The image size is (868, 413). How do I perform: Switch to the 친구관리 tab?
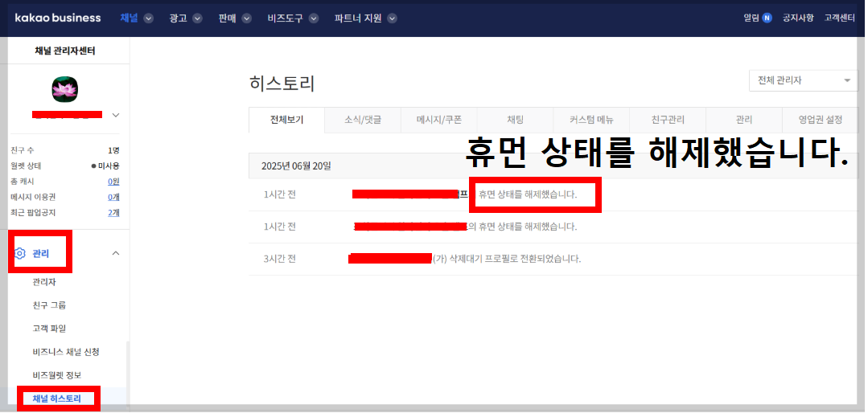coord(668,120)
